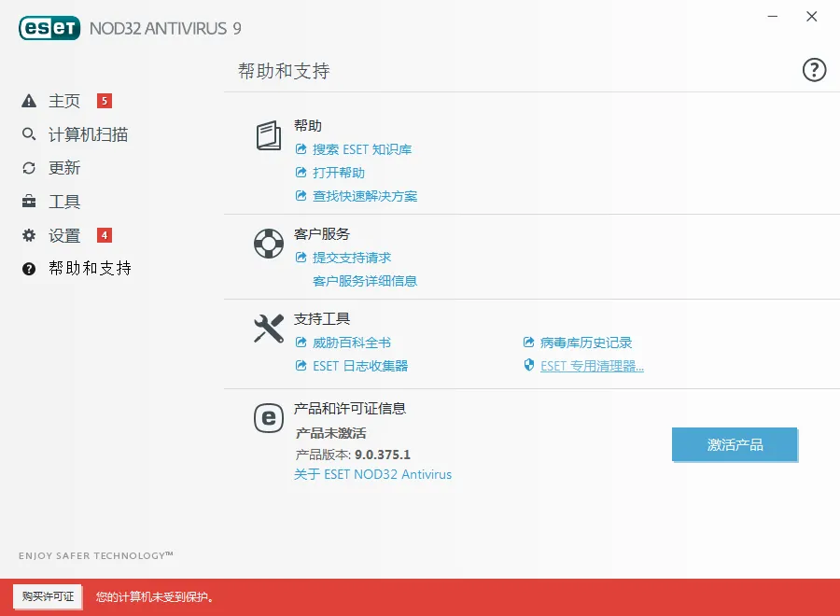Click the ESET product info 'e' icon
Image resolution: width=840 pixels, height=616 pixels.
tap(268, 418)
